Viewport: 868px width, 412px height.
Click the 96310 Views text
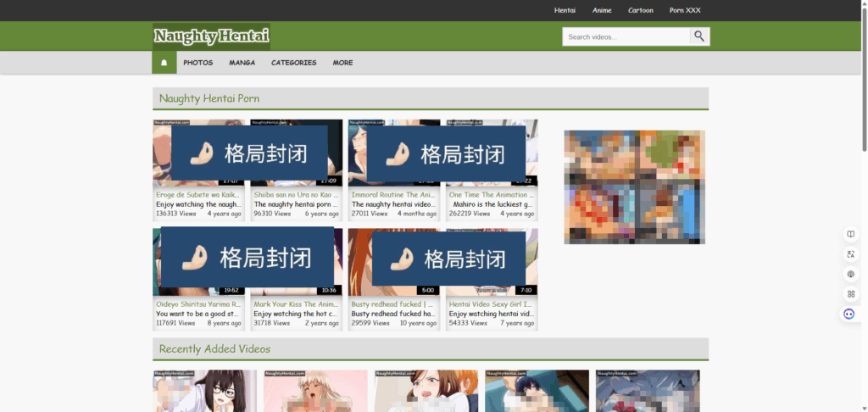point(272,214)
